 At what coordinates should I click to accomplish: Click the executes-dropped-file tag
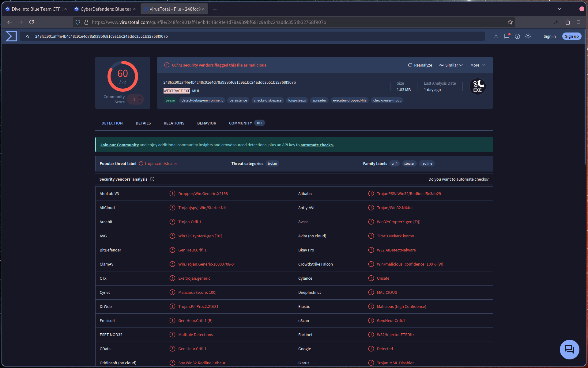(x=350, y=100)
